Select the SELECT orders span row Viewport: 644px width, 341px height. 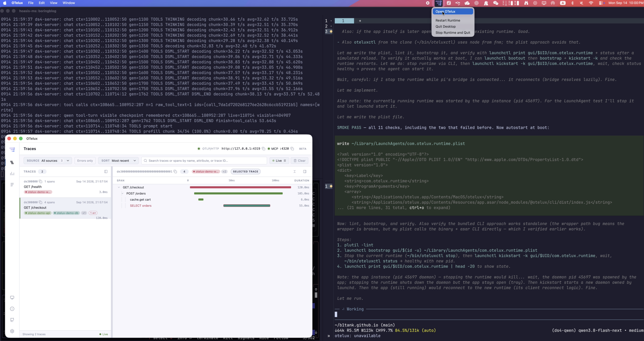click(x=212, y=206)
